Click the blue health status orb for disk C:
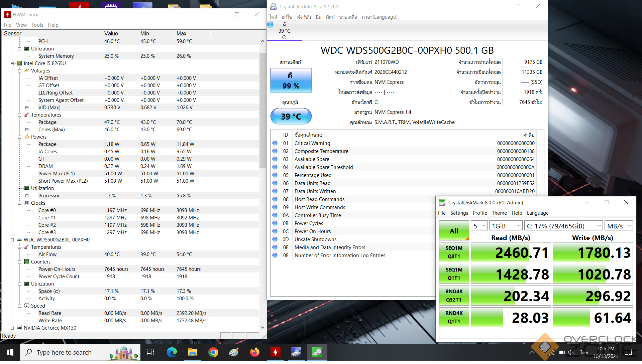 tap(271, 24)
